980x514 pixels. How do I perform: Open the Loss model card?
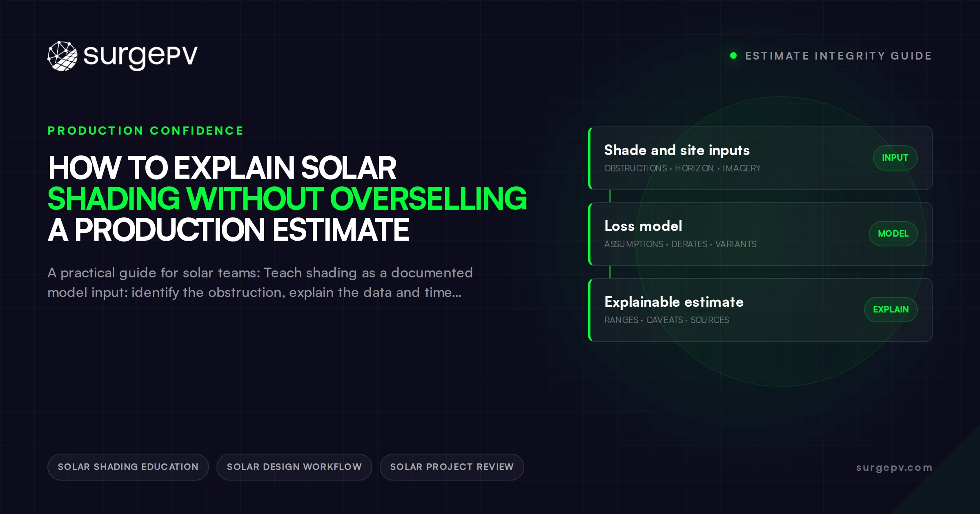[x=760, y=234]
